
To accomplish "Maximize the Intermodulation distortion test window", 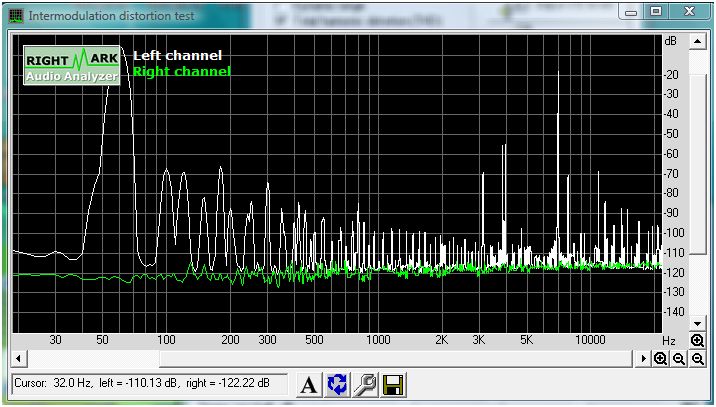I will [x=656, y=12].
